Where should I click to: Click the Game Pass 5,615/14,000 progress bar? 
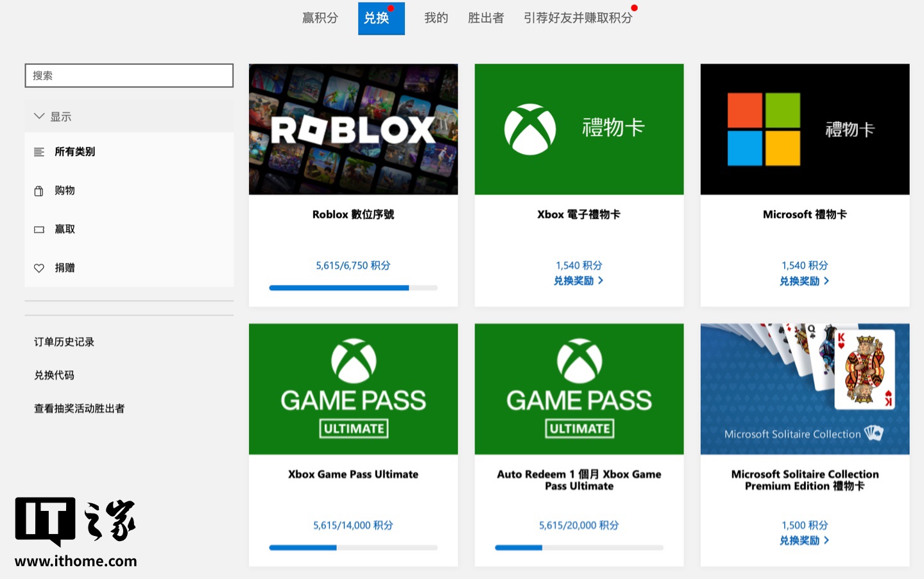click(354, 548)
